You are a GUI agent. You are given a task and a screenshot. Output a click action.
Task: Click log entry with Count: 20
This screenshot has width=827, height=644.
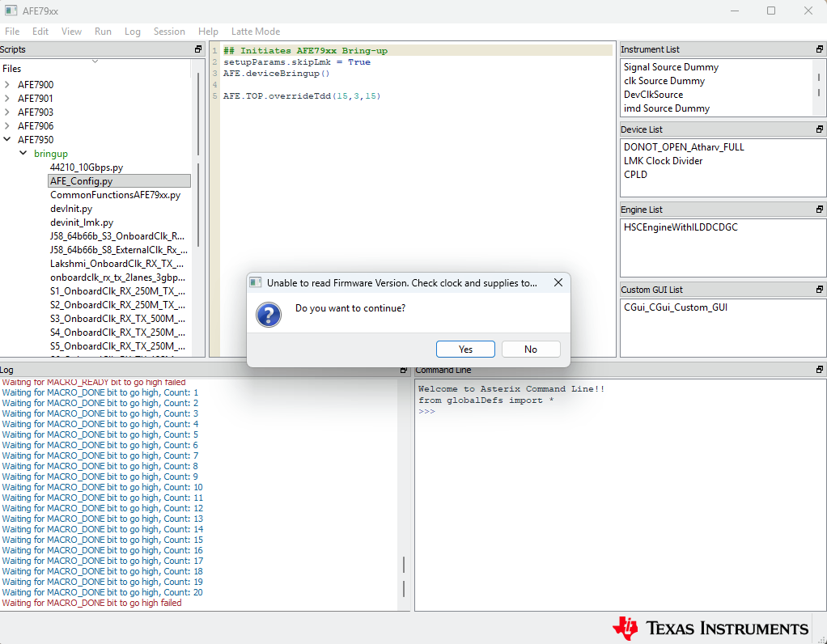pyautogui.click(x=102, y=592)
